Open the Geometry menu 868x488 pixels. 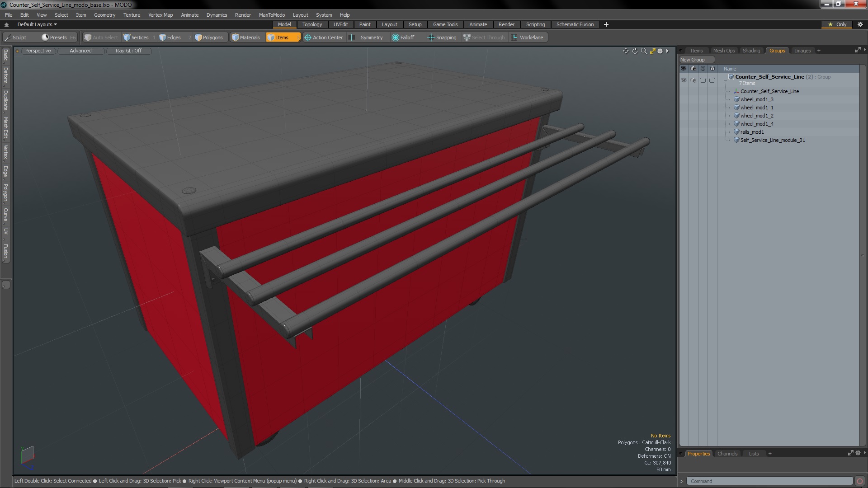pyautogui.click(x=104, y=15)
